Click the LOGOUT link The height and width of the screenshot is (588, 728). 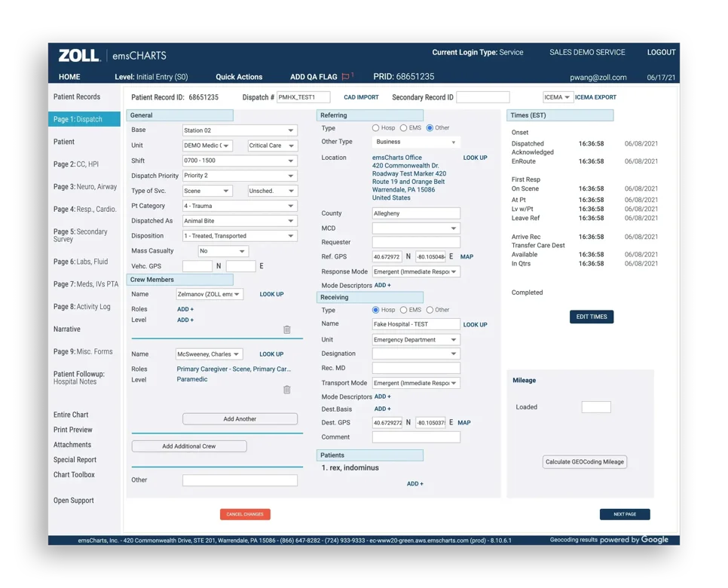pyautogui.click(x=661, y=53)
